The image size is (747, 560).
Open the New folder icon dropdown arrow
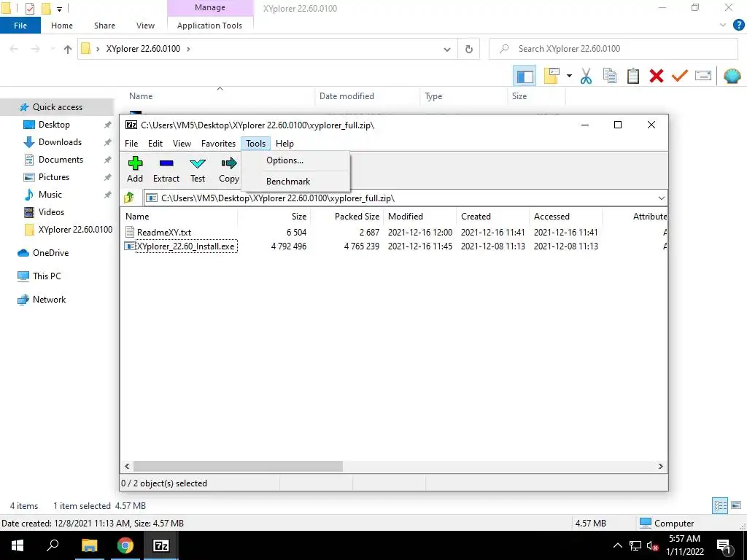click(569, 76)
